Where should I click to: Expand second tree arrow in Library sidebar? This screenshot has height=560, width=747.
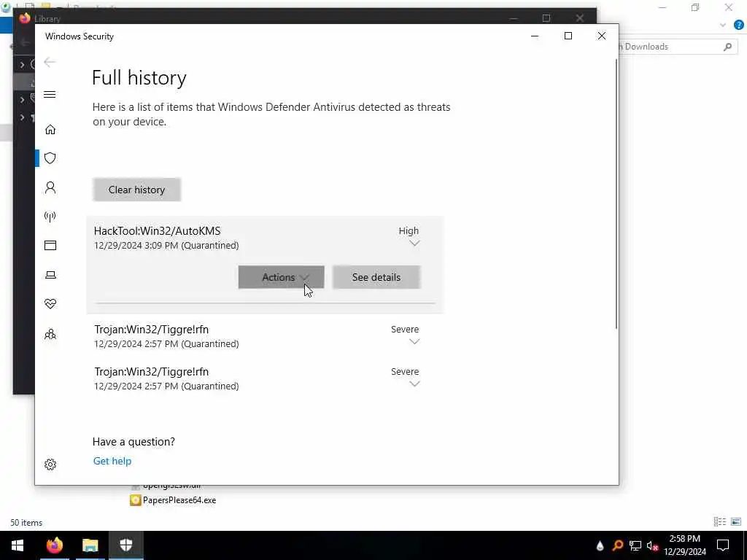point(22,99)
